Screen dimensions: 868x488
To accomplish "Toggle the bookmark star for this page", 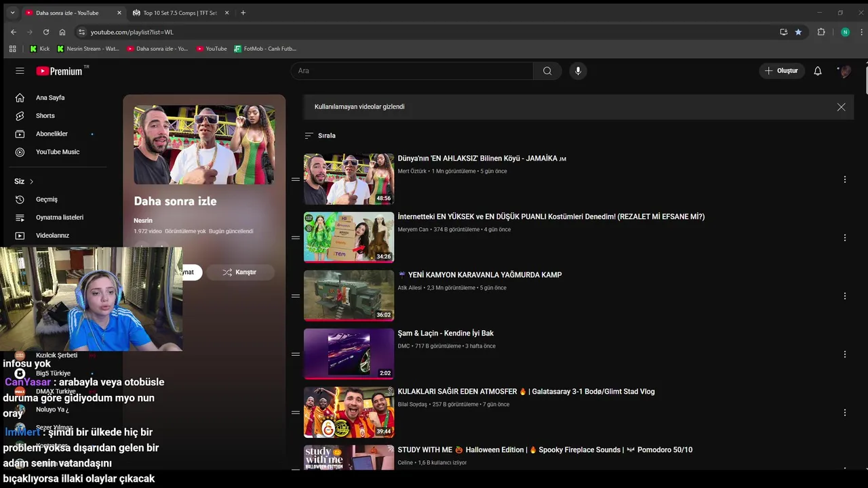I will pos(798,32).
